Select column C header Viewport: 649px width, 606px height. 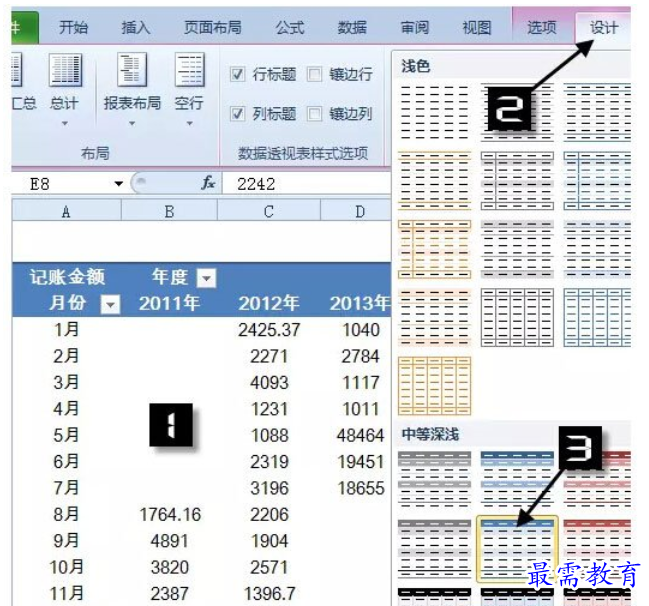(x=269, y=210)
